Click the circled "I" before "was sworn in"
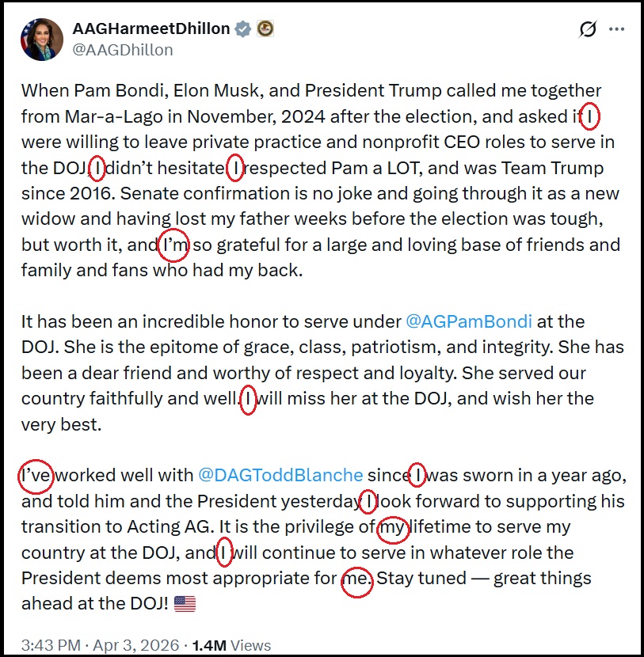The width and height of the screenshot is (644, 657). click(417, 476)
